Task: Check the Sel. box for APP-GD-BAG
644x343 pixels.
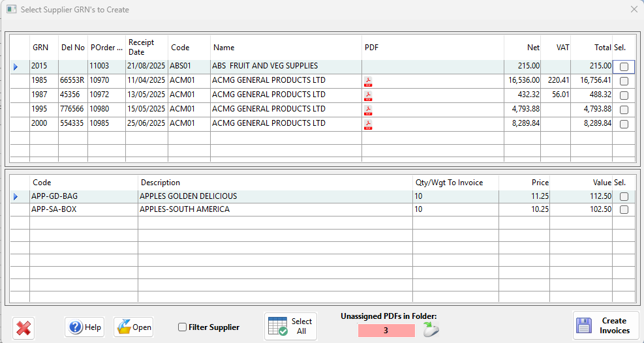Action: pos(624,196)
